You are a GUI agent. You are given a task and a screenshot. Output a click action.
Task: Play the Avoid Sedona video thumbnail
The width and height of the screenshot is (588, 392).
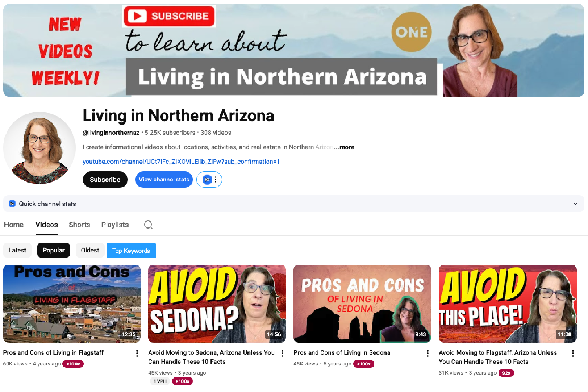coord(217,303)
